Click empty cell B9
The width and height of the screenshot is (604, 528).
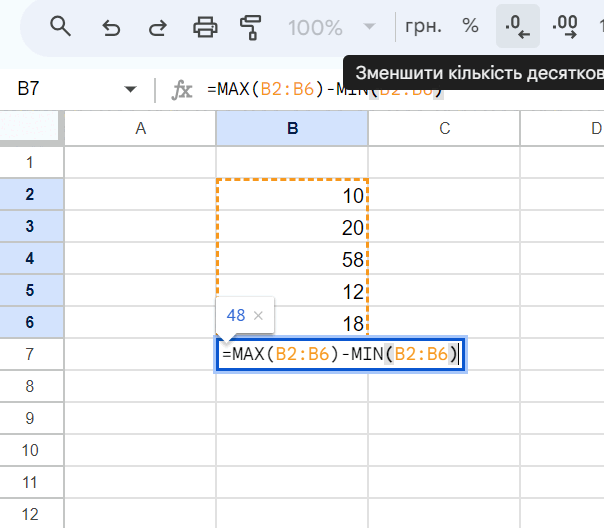292,418
